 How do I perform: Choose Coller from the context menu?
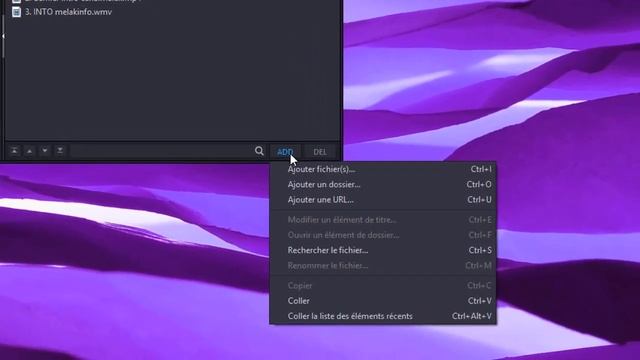click(x=383, y=301)
